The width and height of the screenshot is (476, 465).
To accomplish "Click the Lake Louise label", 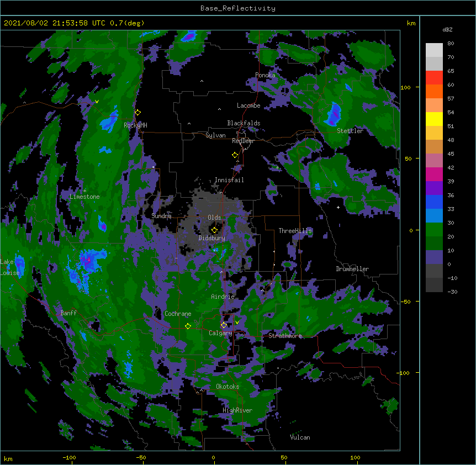I will [x=10, y=267].
